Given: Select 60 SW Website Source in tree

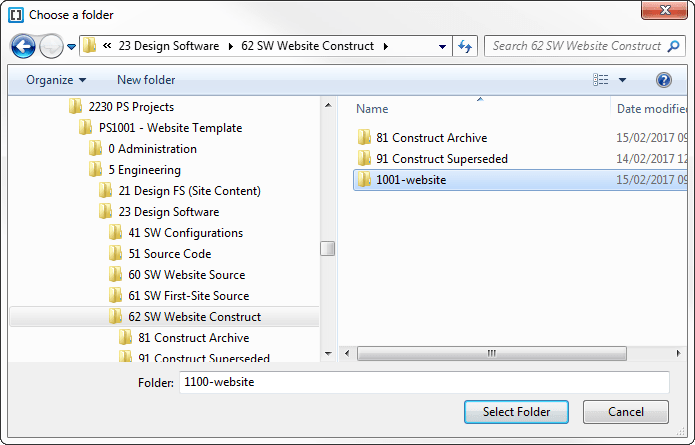Looking at the screenshot, I should [187, 275].
